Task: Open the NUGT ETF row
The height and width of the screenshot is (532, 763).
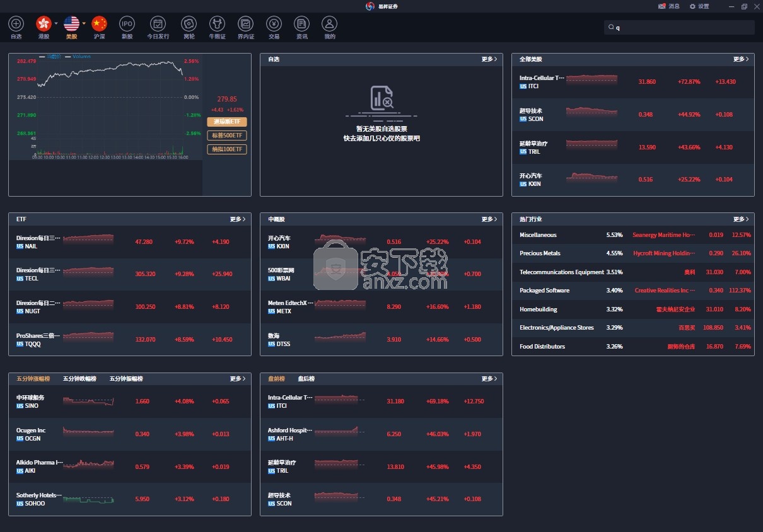Action: pos(129,307)
